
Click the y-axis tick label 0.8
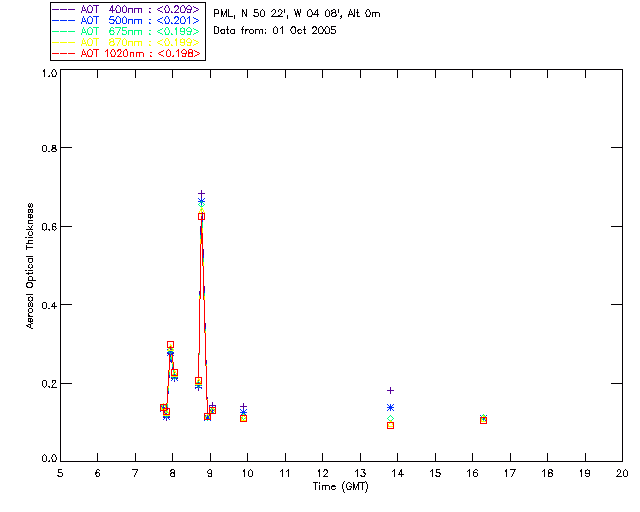[49, 148]
